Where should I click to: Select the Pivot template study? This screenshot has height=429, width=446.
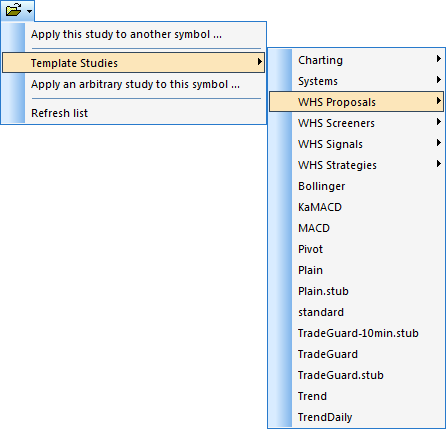[x=356, y=249]
